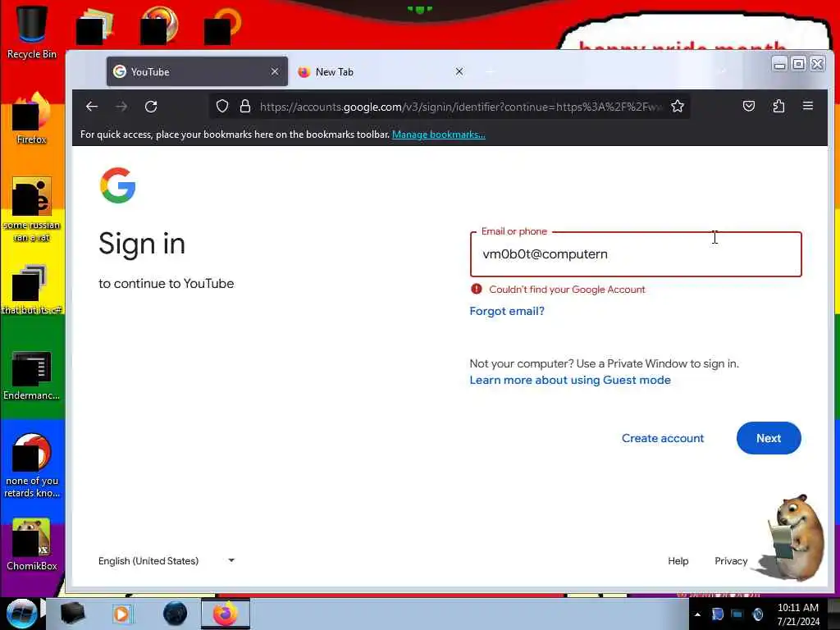
Task: Select the Recycle Bin desktop icon
Action: pos(32,32)
